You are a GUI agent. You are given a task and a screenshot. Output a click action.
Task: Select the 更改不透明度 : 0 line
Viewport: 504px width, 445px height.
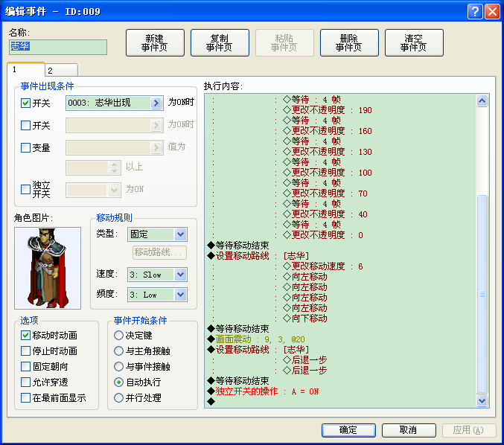click(322, 235)
